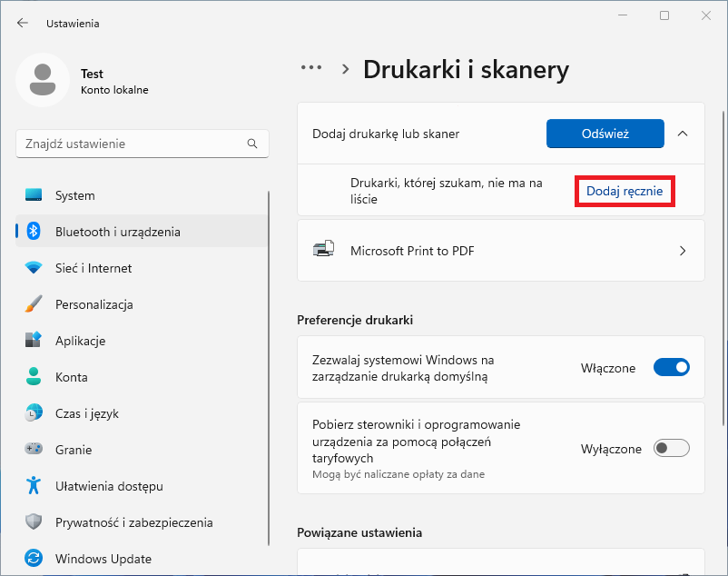Screen dimensions: 728x576
Task: Click the main content vertical scrollbar
Action: click(723, 268)
